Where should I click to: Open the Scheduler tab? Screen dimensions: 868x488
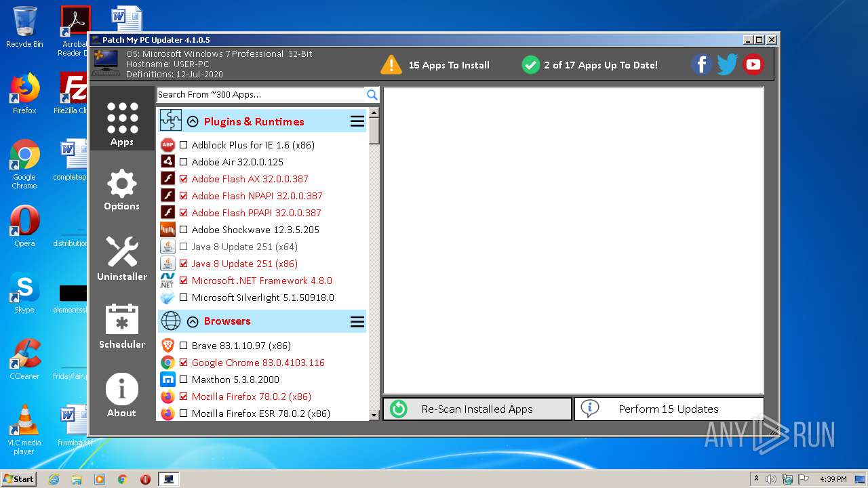point(122,326)
